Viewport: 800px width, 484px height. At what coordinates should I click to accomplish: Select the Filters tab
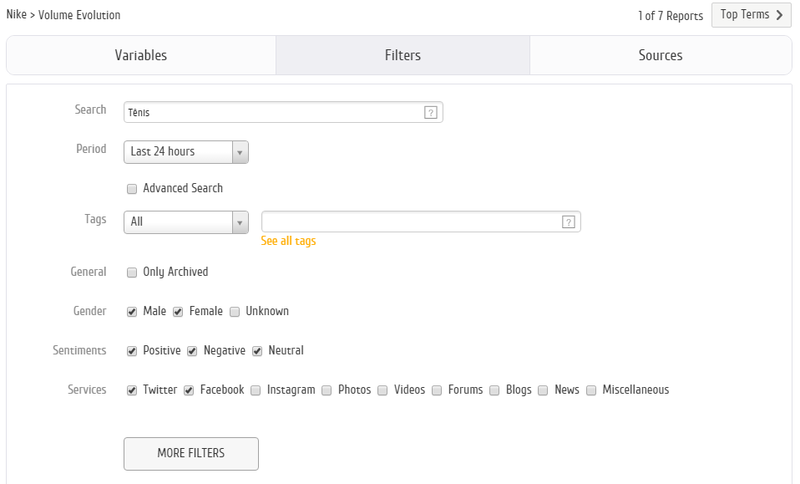click(402, 56)
